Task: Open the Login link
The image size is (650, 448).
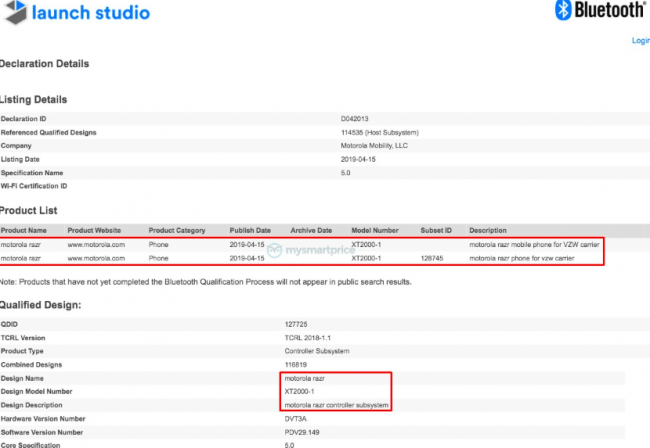Action: pos(640,41)
